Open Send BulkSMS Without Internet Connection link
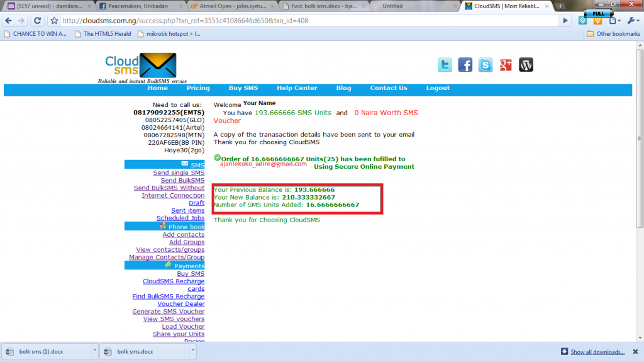Image resolution: width=644 pixels, height=362 pixels. click(x=169, y=191)
